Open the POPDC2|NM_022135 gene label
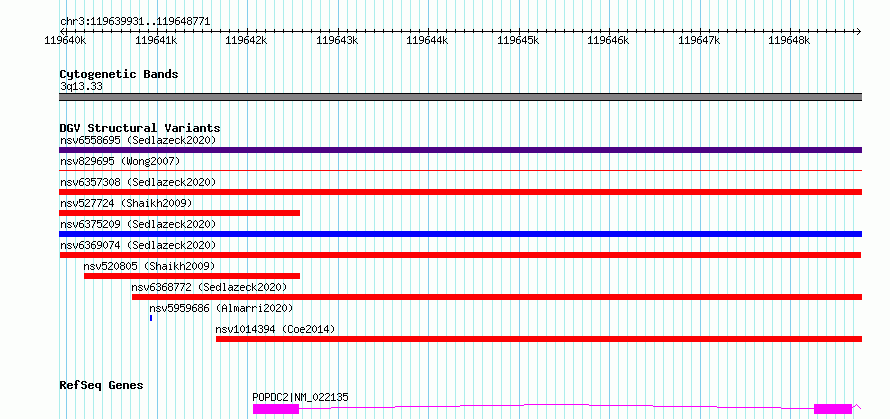 coord(300,397)
